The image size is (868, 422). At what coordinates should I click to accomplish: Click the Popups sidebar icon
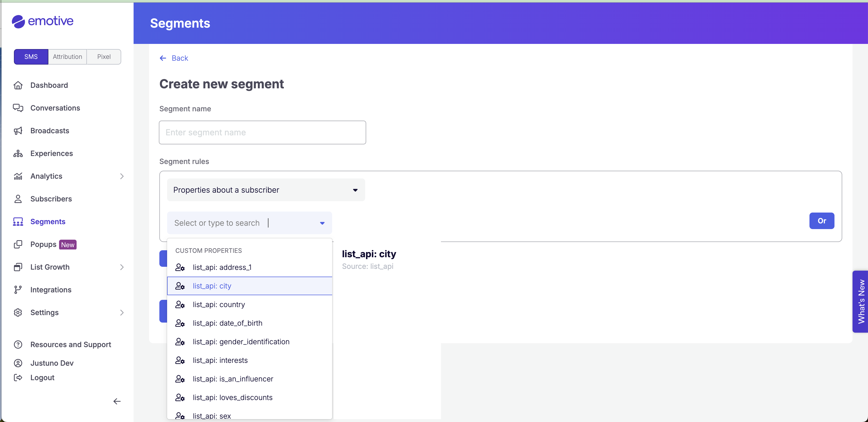18,244
